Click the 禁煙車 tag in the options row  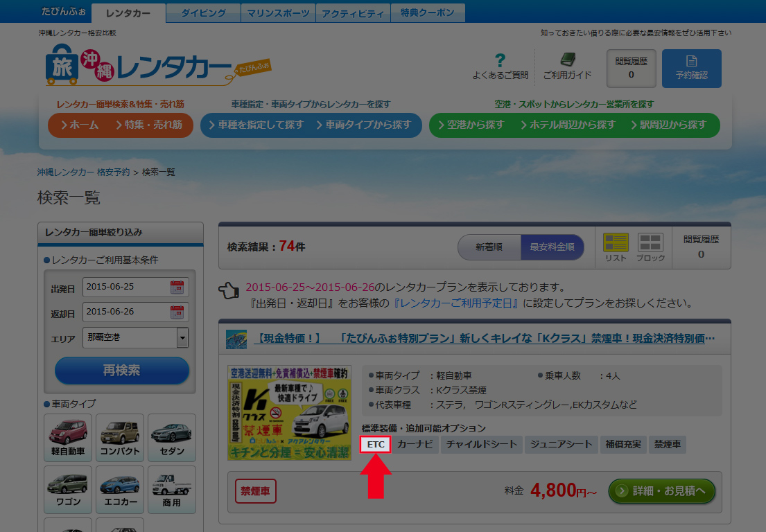668,445
